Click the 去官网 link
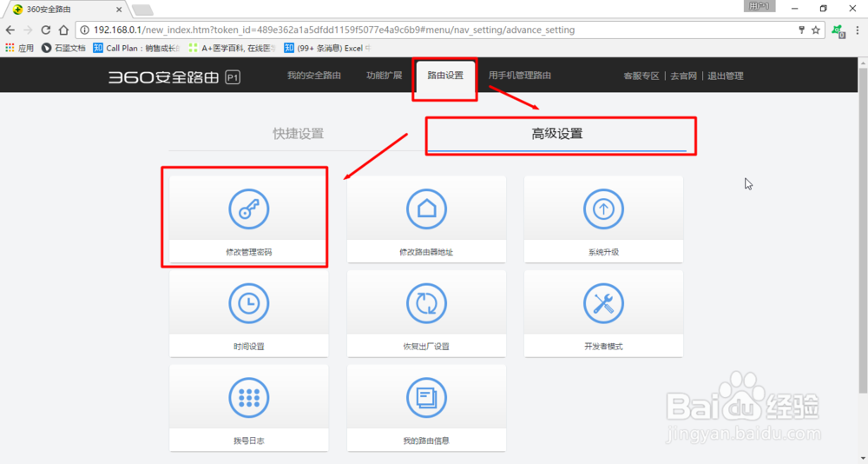The width and height of the screenshot is (868, 464). (684, 76)
